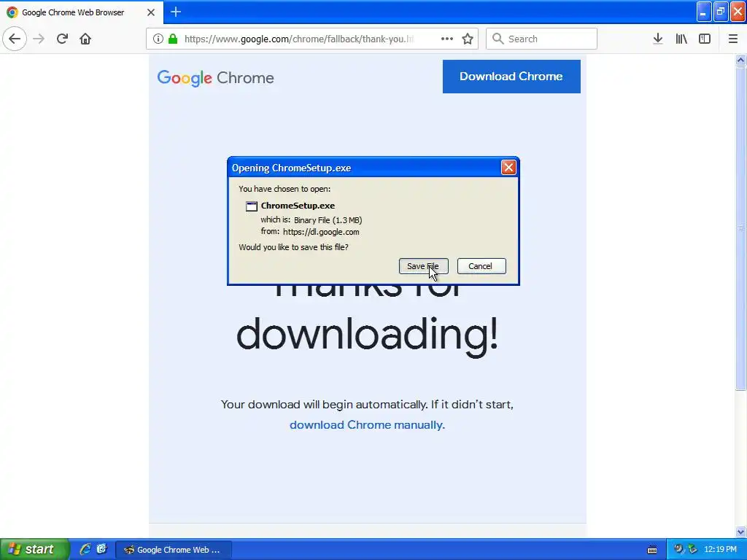Click the Download Chrome button
This screenshot has width=747, height=560.
pos(511,76)
